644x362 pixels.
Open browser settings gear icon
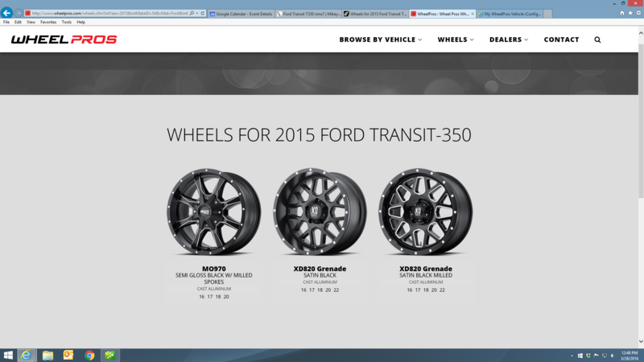click(638, 13)
